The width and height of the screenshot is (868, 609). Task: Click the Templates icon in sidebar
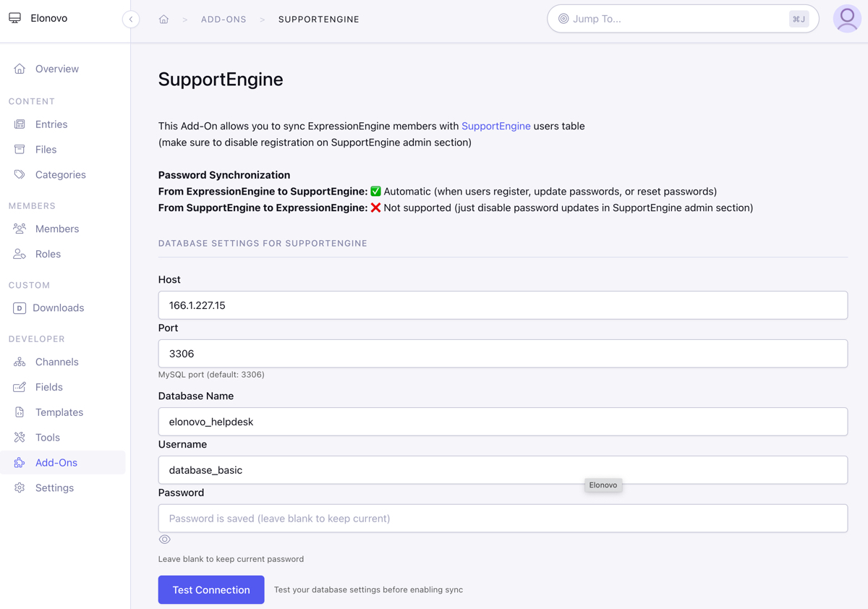[20, 412]
